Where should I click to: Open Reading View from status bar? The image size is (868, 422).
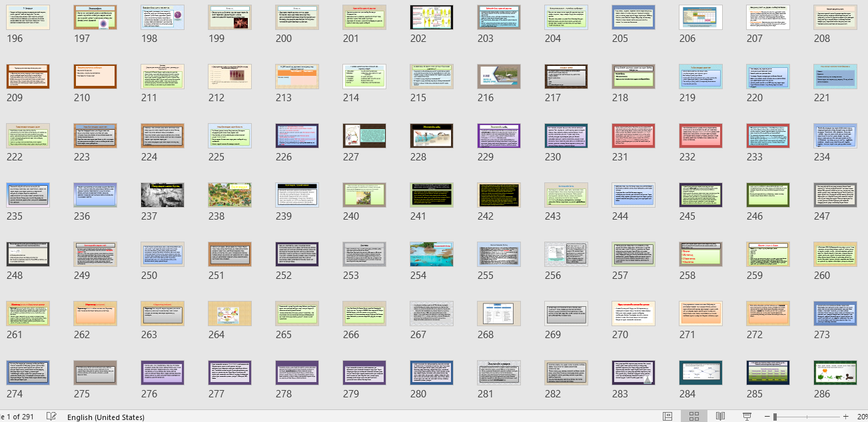point(720,417)
